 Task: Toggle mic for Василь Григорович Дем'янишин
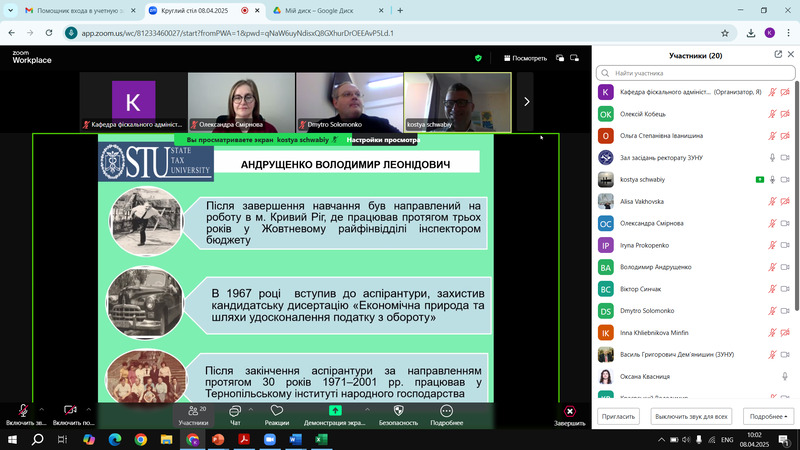[x=772, y=355]
